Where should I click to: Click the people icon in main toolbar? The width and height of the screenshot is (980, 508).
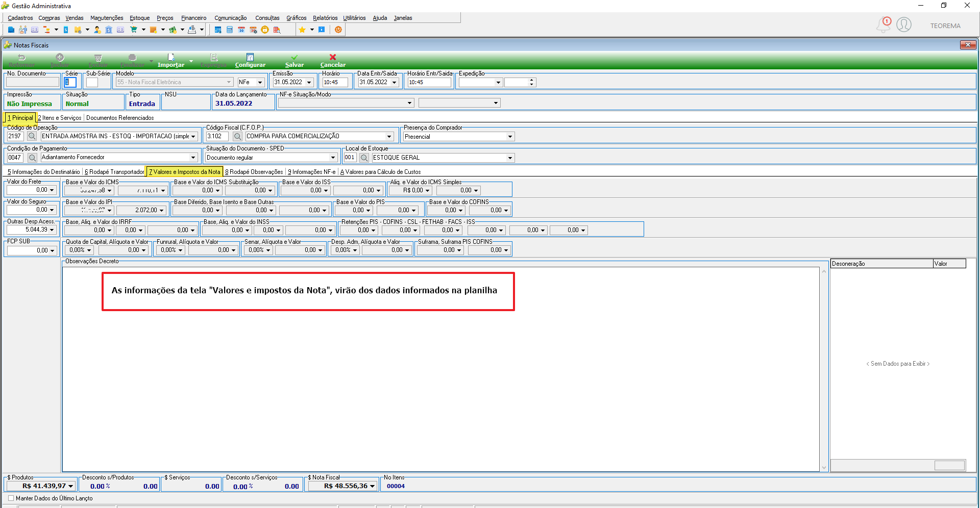(x=23, y=30)
